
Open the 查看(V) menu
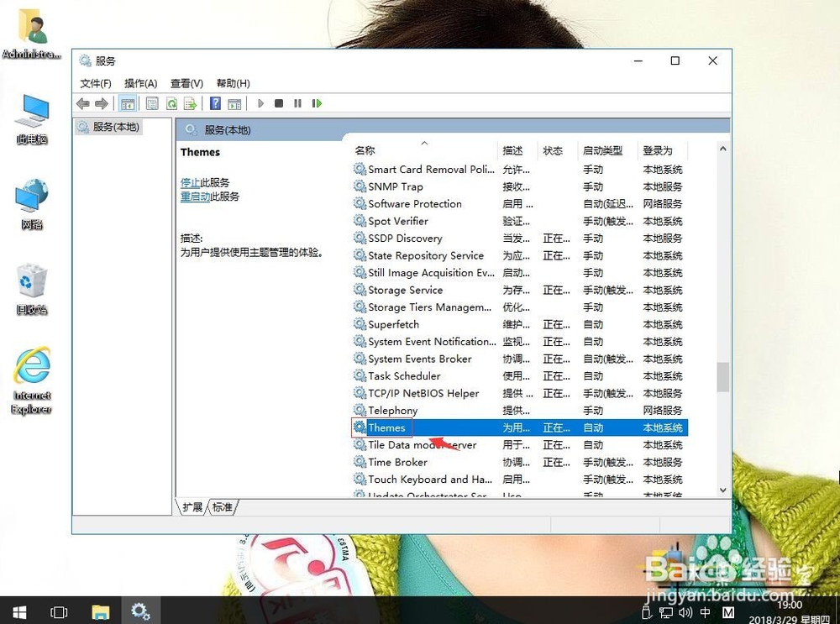click(x=186, y=83)
